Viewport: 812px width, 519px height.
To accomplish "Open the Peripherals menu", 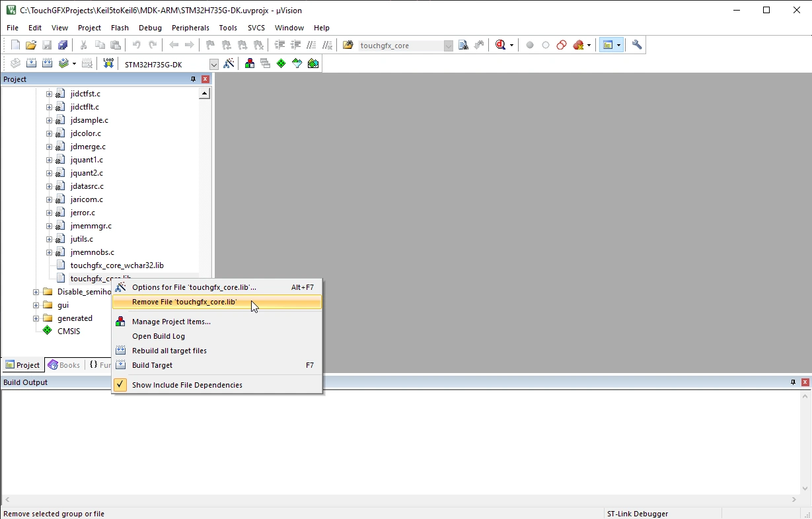I will coord(190,28).
